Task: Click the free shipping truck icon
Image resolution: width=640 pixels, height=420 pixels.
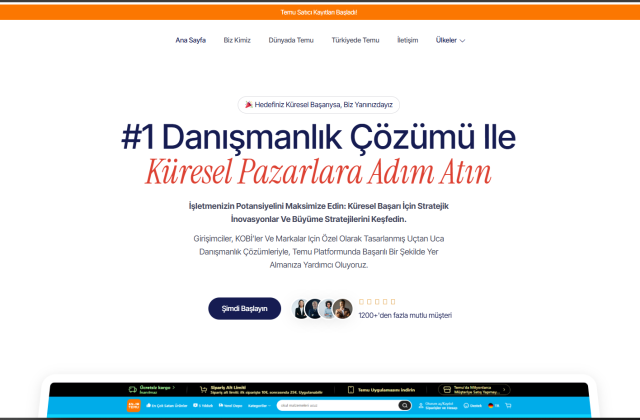Action: pyautogui.click(x=131, y=389)
